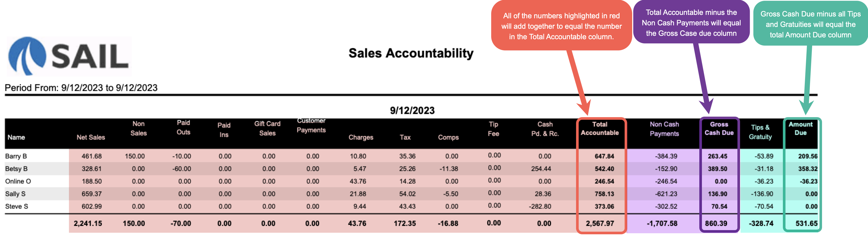The image size is (868, 239).
Task: Click the Amount Due column header
Action: pyautogui.click(x=800, y=129)
